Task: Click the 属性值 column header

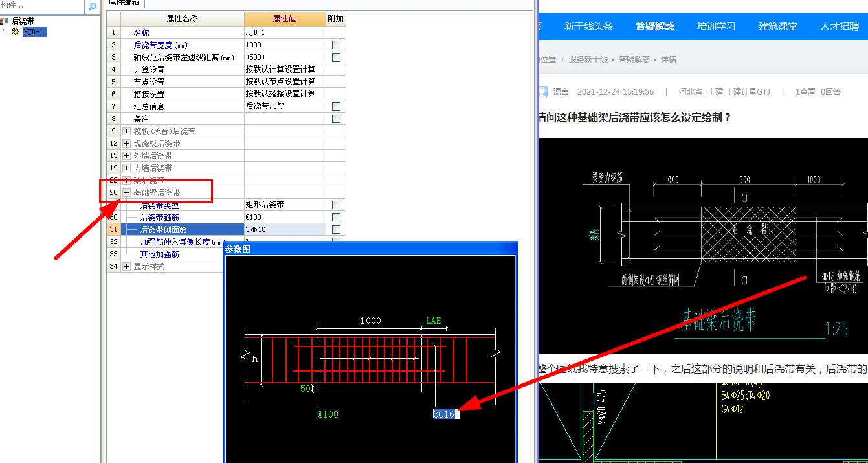Action: coord(285,19)
